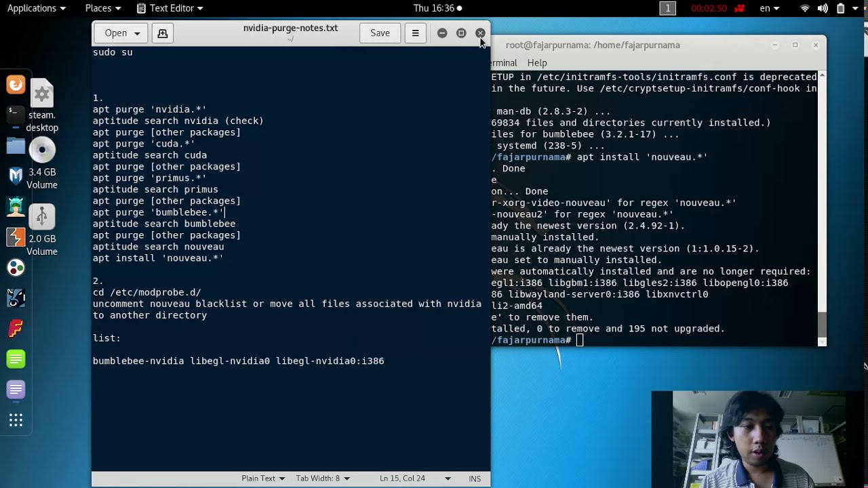Click nvidia-purge-notes.txt title
Image resolution: width=868 pixels, height=488 pixels.
(290, 28)
